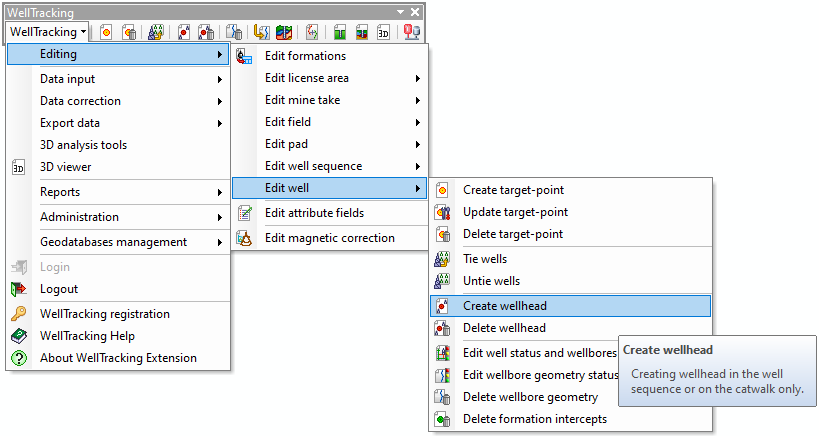
Task: Choose the Create wellhead menu entry
Action: (570, 306)
